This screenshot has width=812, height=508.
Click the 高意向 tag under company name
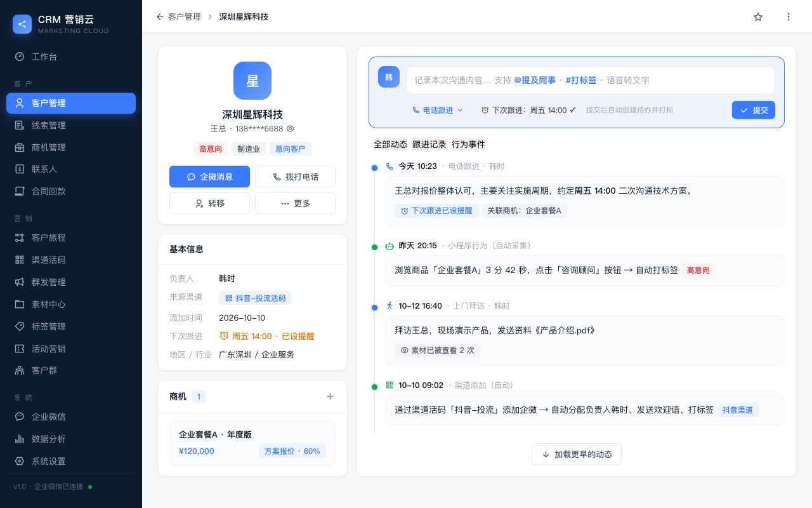coord(211,149)
